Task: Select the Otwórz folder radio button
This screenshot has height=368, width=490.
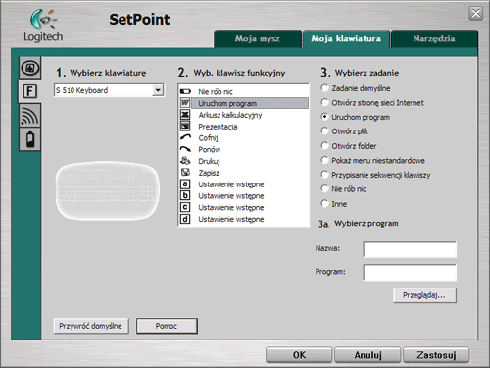Action: click(324, 145)
